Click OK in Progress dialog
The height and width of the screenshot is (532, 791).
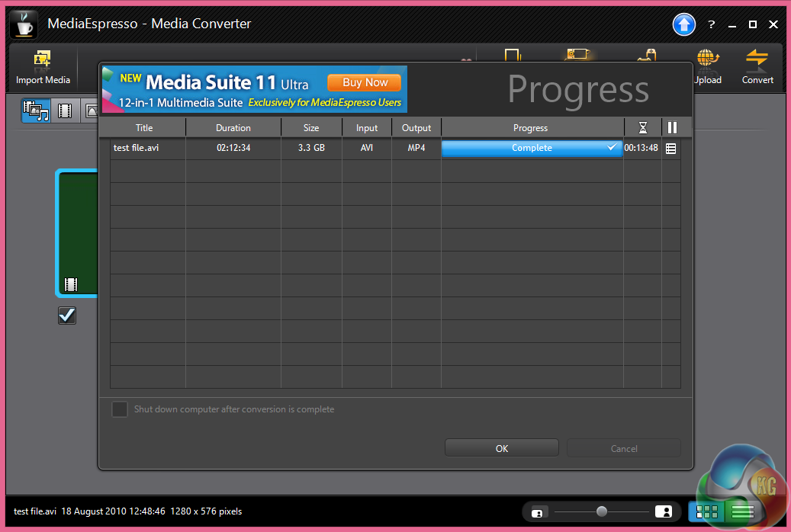501,448
